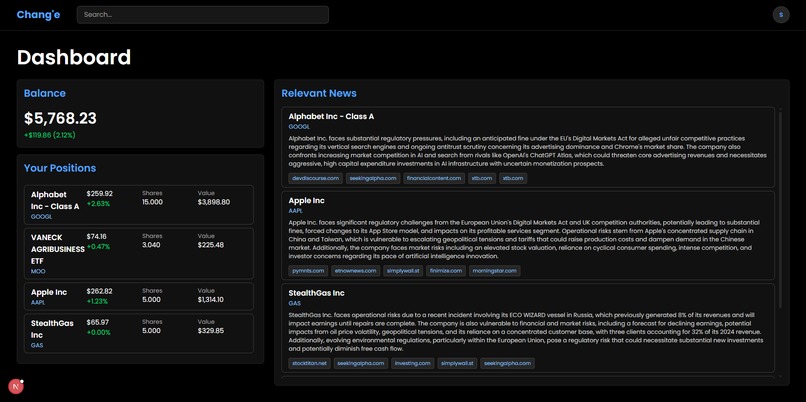This screenshot has height=402, width=806.
Task: Click the +0.47% change for VANECK
Action: (x=98, y=246)
